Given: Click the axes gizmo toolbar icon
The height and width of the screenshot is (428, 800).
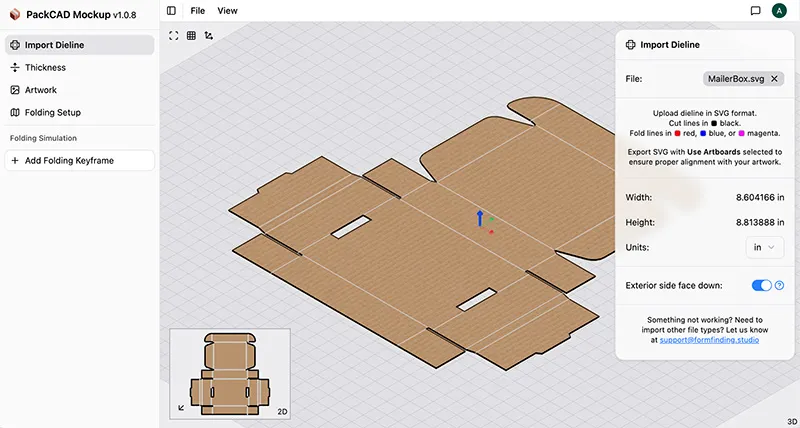Looking at the screenshot, I should [x=208, y=35].
